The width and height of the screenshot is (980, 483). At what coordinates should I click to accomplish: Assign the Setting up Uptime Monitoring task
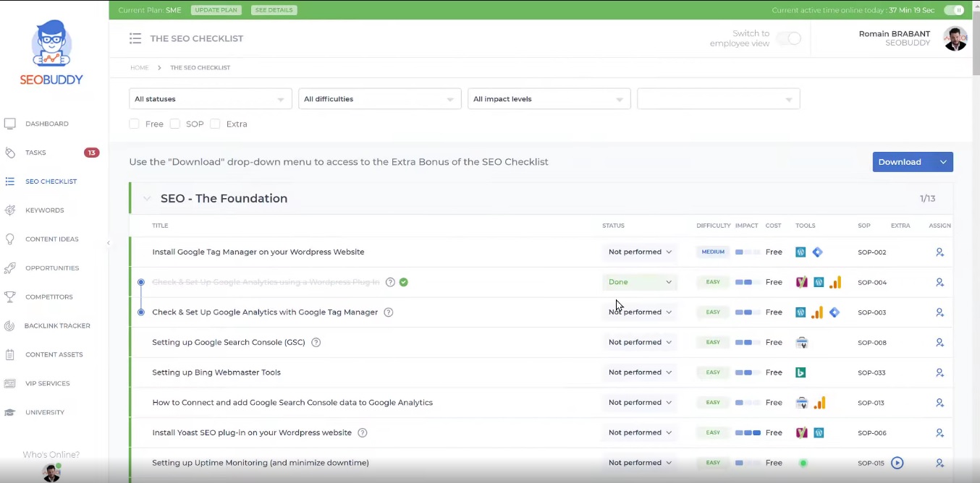pos(939,463)
